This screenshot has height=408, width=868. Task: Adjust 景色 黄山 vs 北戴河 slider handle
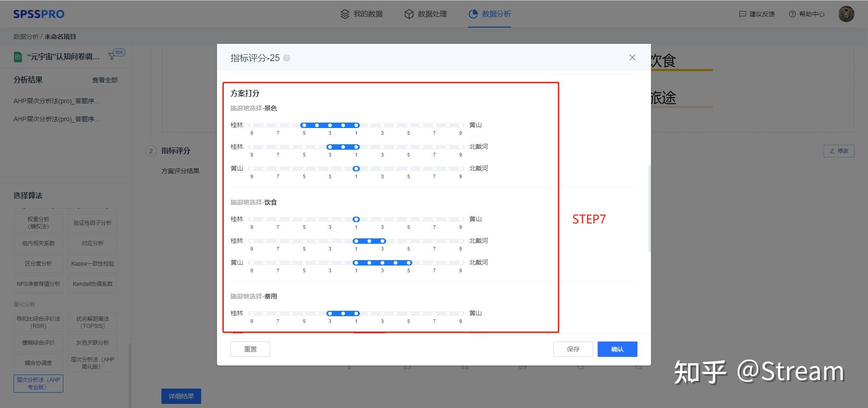[356, 169]
